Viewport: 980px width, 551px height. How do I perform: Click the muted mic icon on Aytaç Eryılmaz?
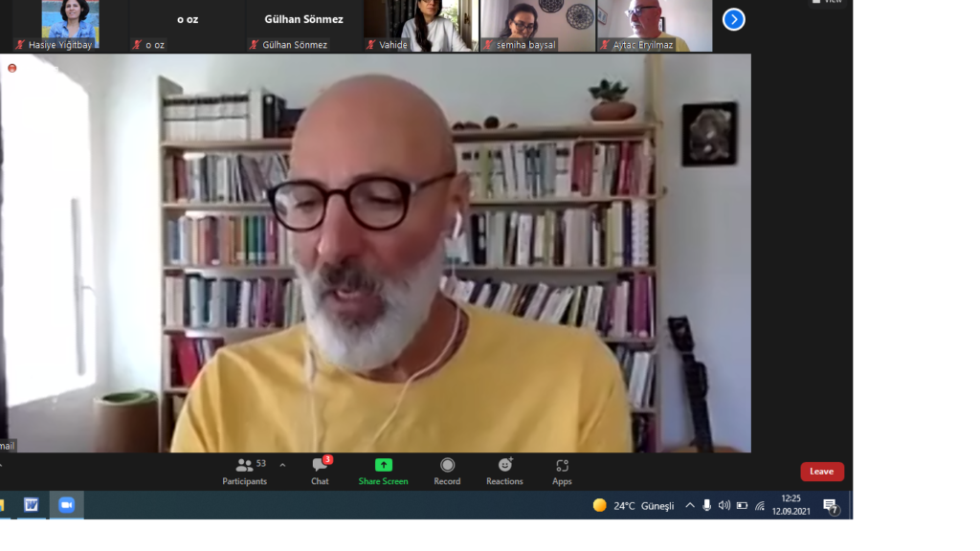point(605,44)
